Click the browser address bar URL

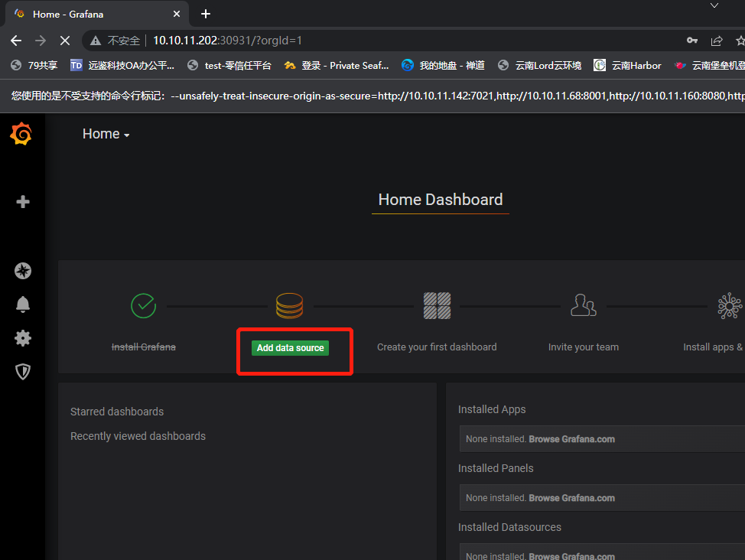(227, 41)
